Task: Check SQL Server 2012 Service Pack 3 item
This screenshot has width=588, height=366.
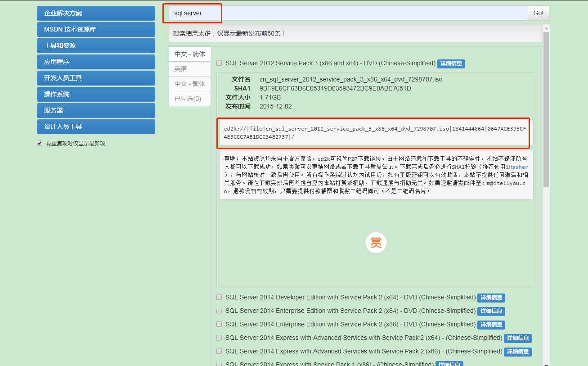Action: (219, 63)
